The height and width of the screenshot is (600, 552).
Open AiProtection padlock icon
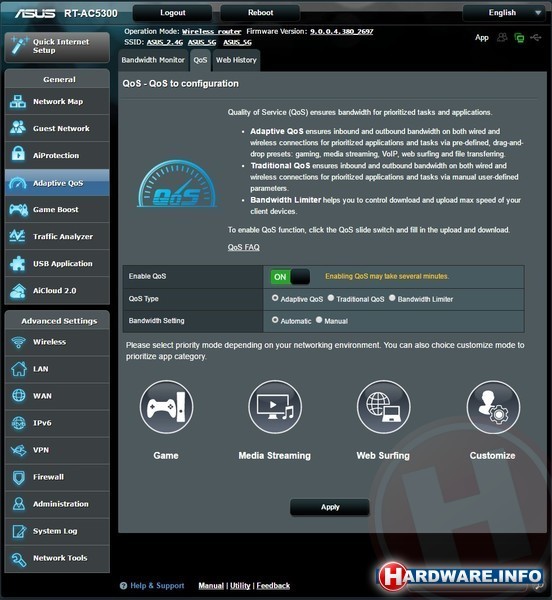pyautogui.click(x=18, y=155)
